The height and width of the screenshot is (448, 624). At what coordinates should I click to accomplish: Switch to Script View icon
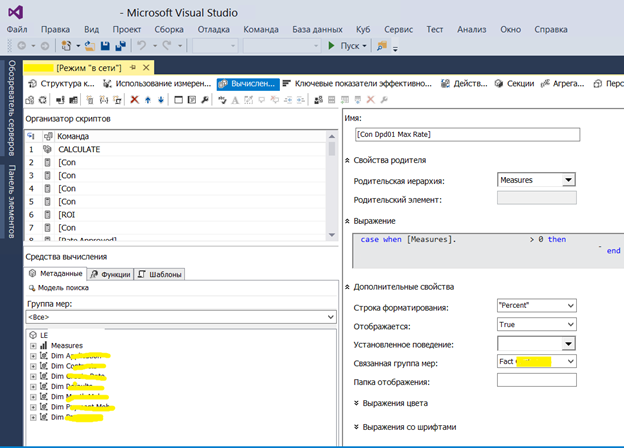coord(192,100)
